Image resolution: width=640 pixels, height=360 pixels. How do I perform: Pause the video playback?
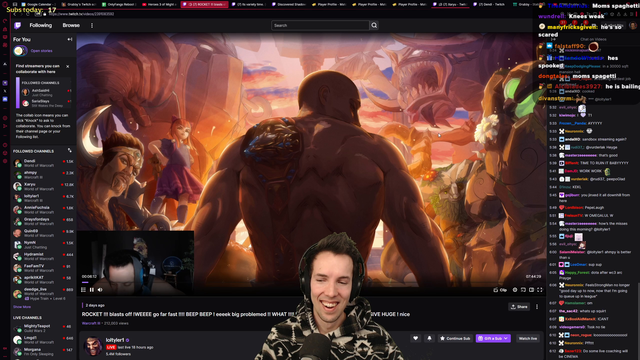pyautogui.click(x=92, y=290)
